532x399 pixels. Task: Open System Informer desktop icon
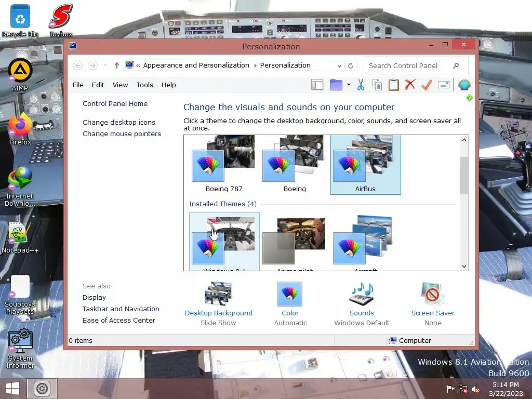pyautogui.click(x=20, y=349)
